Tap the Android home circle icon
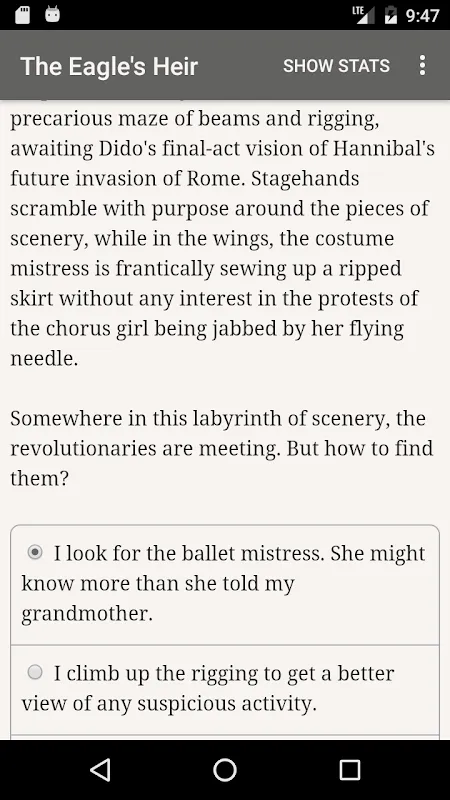Image resolution: width=450 pixels, height=800 pixels. (x=225, y=770)
